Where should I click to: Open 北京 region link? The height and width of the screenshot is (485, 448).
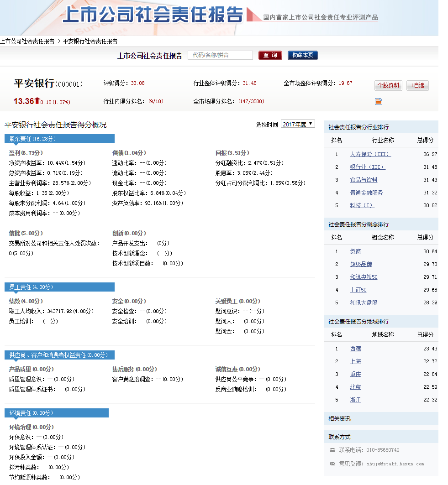pyautogui.click(x=355, y=387)
